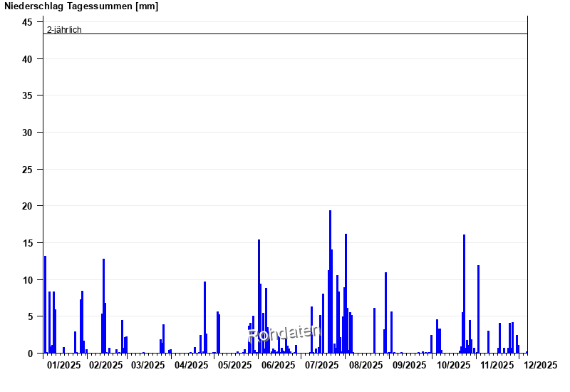Select the 07/2025 x-axis label
The width and height of the screenshot is (570, 392).
click(x=322, y=365)
